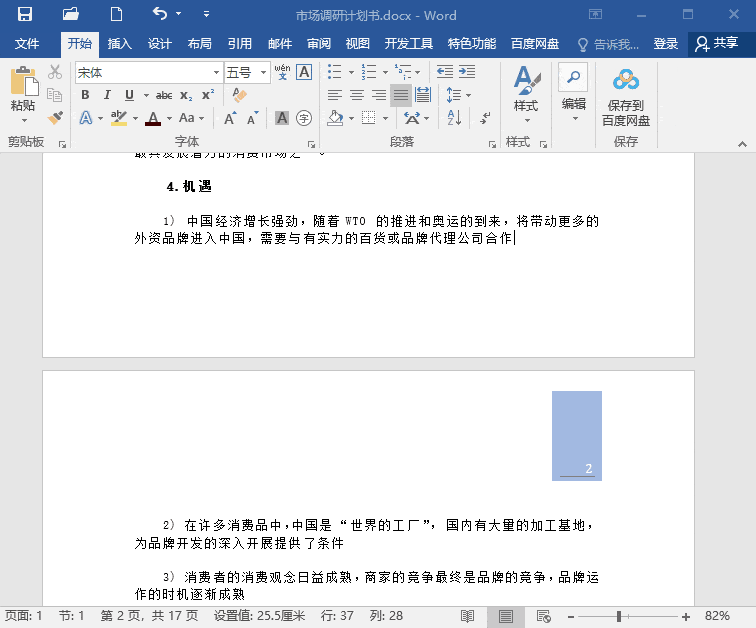Select the Format Painter brush
This screenshot has width=756, height=628.
pos(55,118)
